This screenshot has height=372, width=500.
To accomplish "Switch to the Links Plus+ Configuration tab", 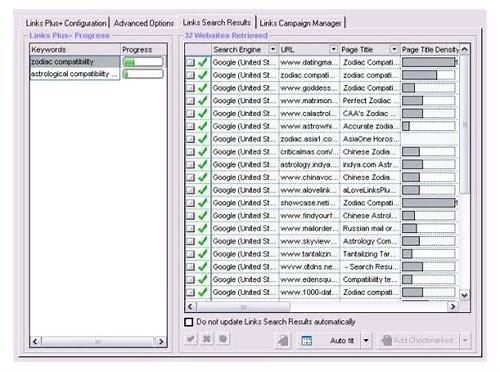I will coord(66,23).
